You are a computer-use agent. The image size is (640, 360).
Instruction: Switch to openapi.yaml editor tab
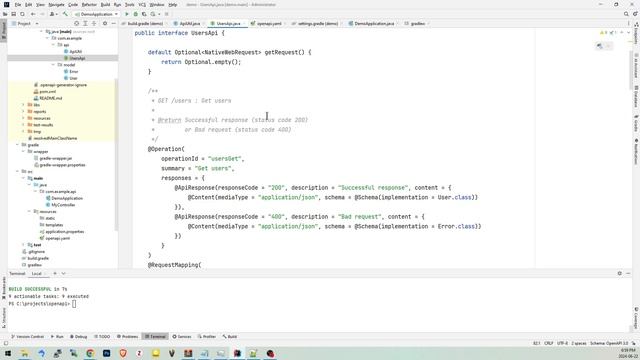(x=269, y=24)
